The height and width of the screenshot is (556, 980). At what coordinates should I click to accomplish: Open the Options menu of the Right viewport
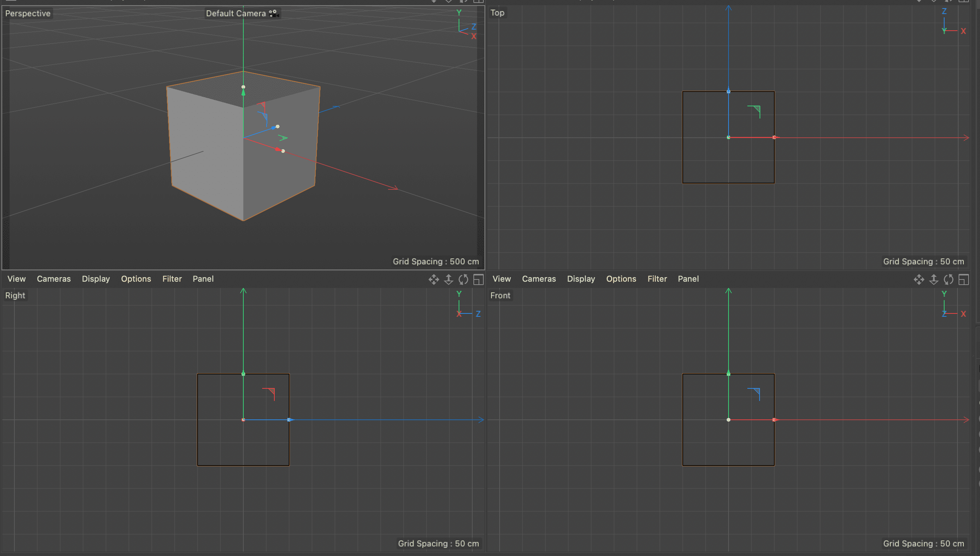pos(136,278)
